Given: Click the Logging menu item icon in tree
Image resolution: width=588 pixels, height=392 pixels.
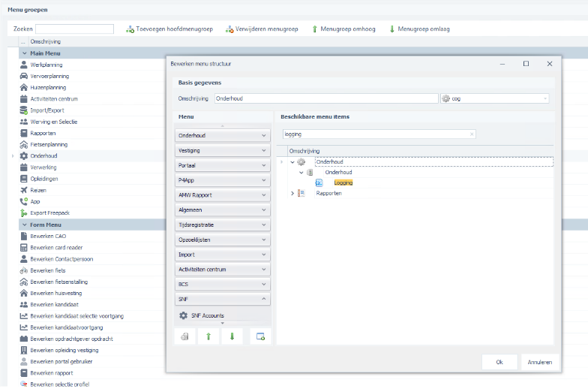Looking at the screenshot, I should 319,183.
